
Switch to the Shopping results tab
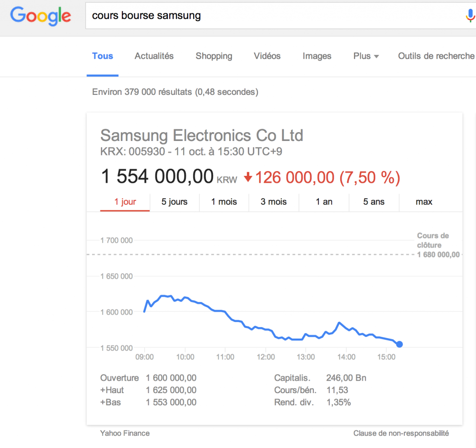[214, 56]
